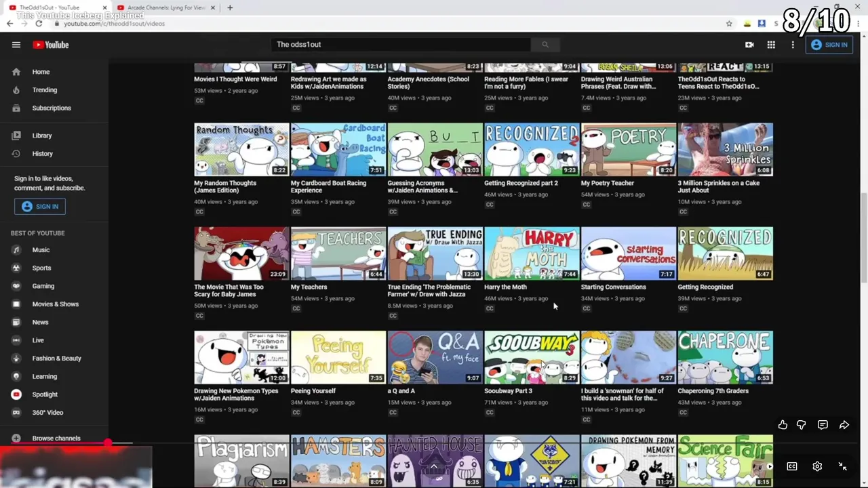This screenshot has width=868, height=488.
Task: Click the search magnifier button
Action: pos(545,45)
